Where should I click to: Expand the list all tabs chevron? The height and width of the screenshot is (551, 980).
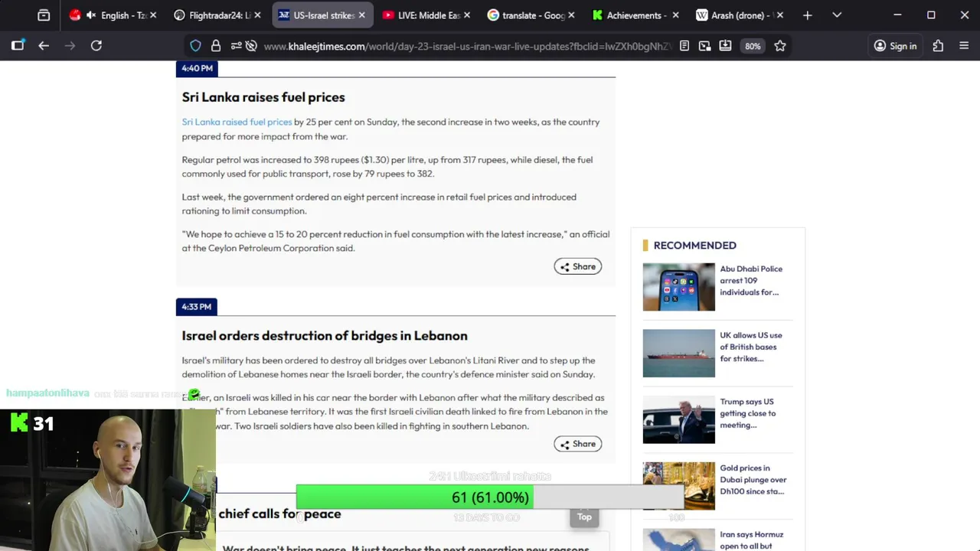tap(837, 15)
